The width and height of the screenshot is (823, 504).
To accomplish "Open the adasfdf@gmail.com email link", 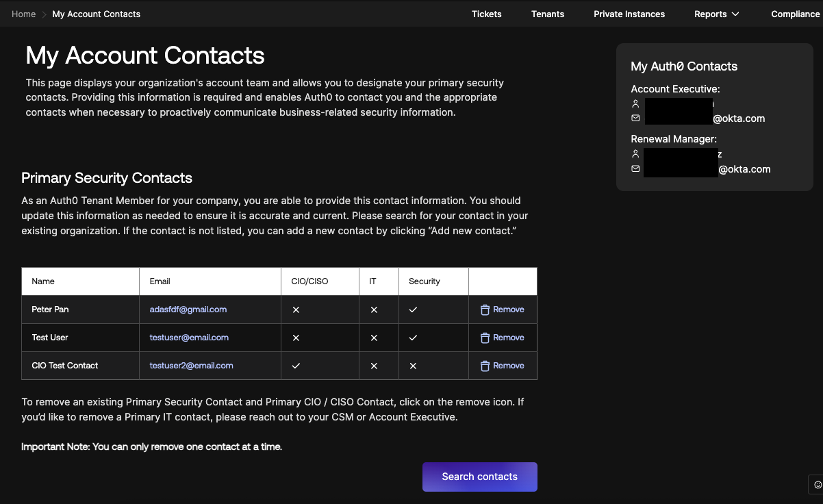I will point(187,309).
